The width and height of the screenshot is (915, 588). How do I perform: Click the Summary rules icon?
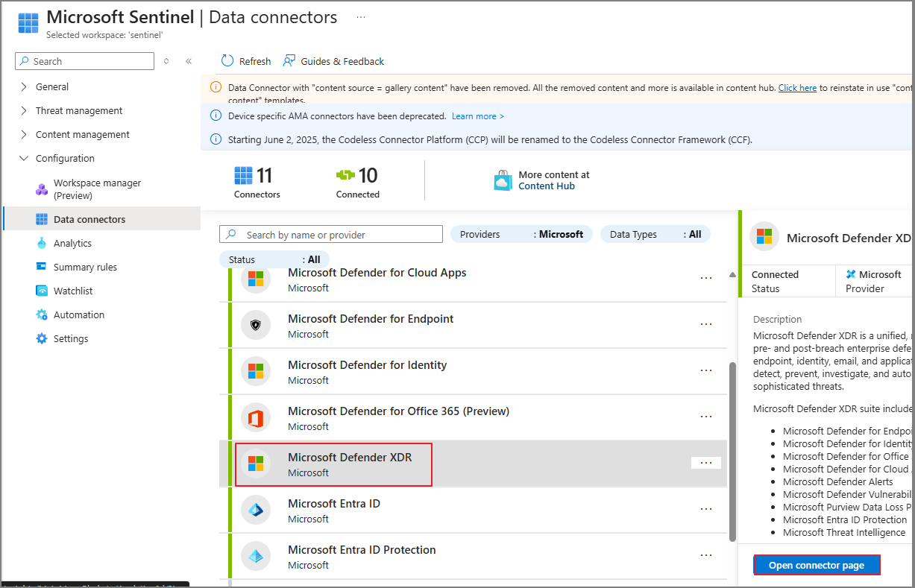point(42,267)
